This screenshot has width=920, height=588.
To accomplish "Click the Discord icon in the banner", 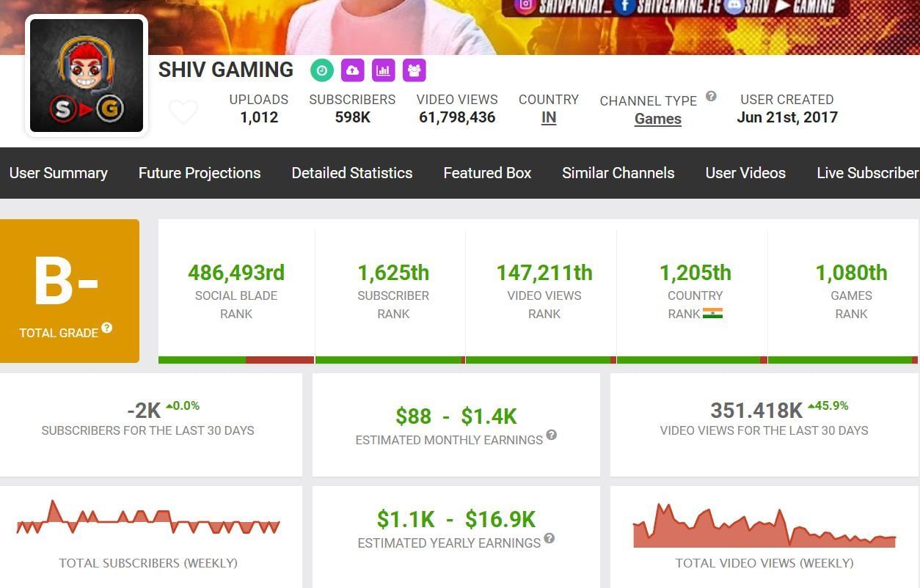I will tap(734, 7).
